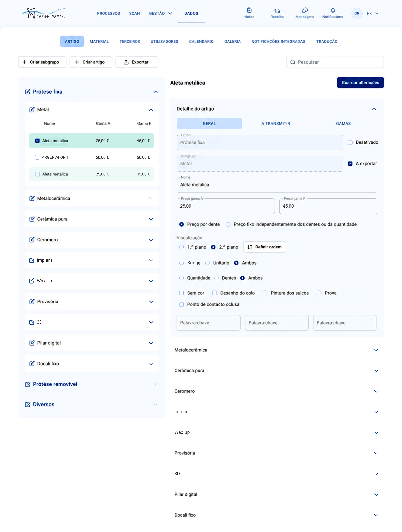Image resolution: width=402 pixels, height=532 pixels.
Task: Expand the right-side Implant section chevron
Action: click(376, 412)
